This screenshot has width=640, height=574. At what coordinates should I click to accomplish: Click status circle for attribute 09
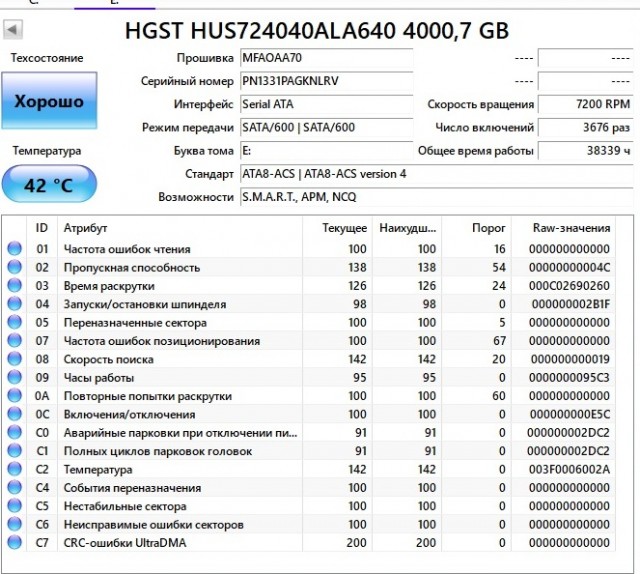pos(15,377)
